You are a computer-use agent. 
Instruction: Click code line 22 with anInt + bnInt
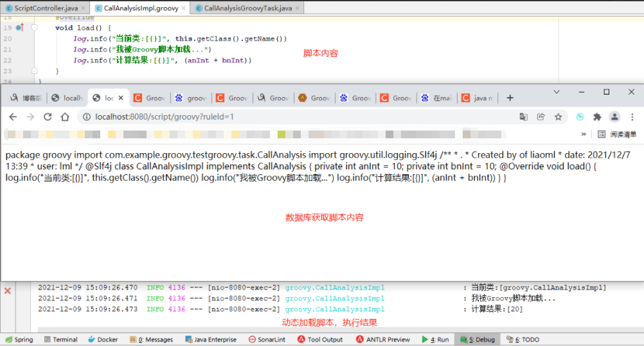(162, 60)
